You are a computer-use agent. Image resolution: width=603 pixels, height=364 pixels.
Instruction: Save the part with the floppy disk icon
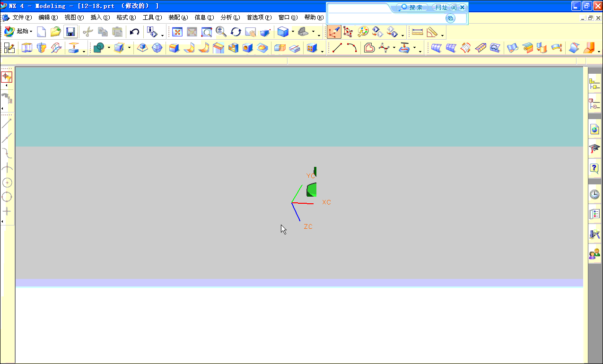click(70, 32)
